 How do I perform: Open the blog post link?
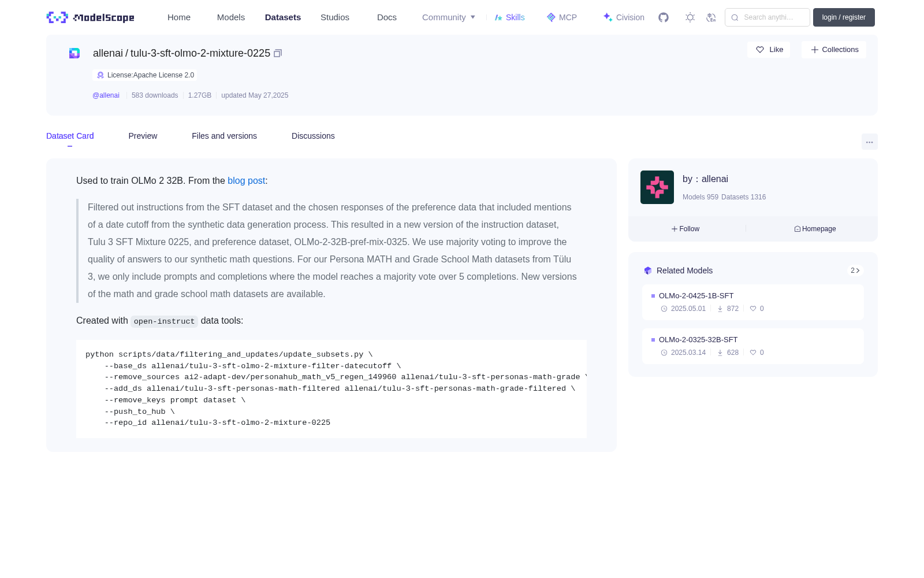[246, 181]
